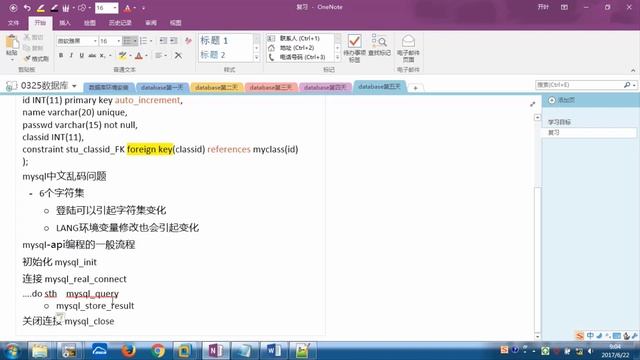This screenshot has height=360, width=640.
Task: Apply the Contact tag (Ctrl+1)
Action: tap(300, 38)
